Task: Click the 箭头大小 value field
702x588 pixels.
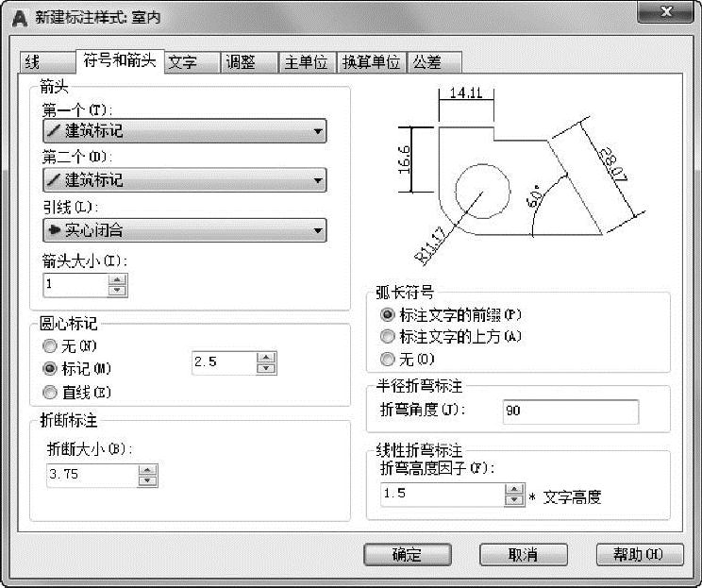Action: click(75, 285)
